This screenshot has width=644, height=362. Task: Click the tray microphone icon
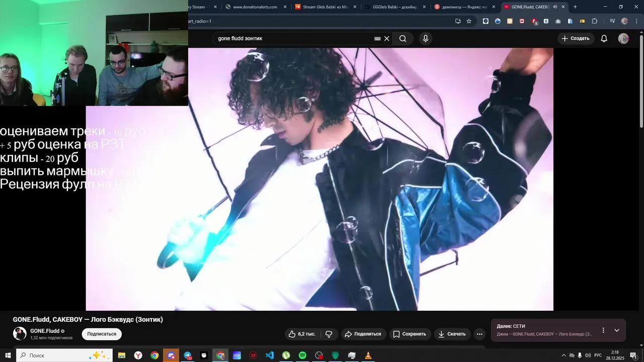click(580, 355)
